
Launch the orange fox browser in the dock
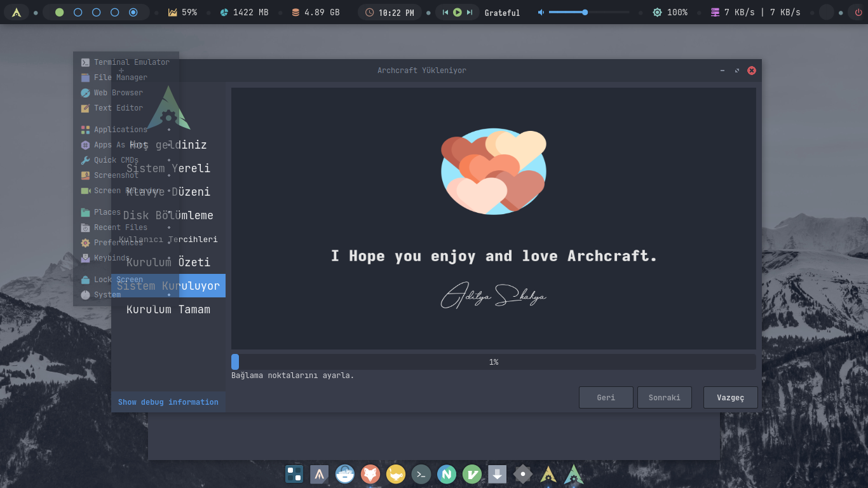pos(370,474)
